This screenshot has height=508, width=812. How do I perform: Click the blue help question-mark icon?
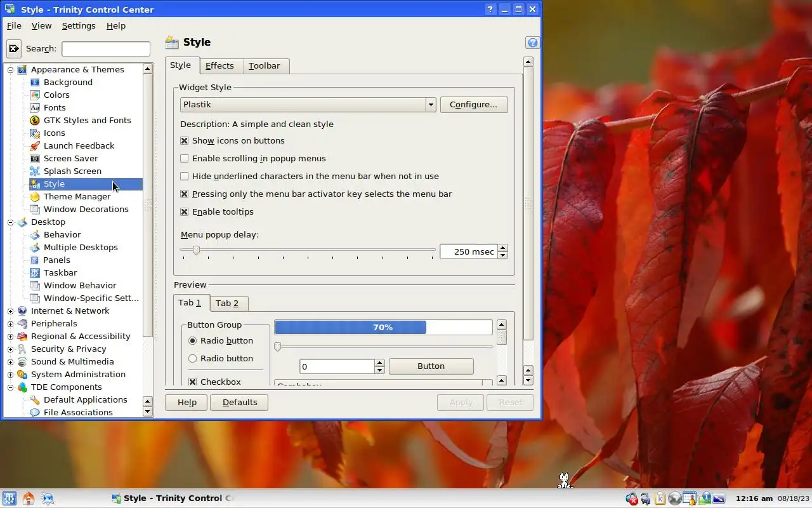point(533,43)
